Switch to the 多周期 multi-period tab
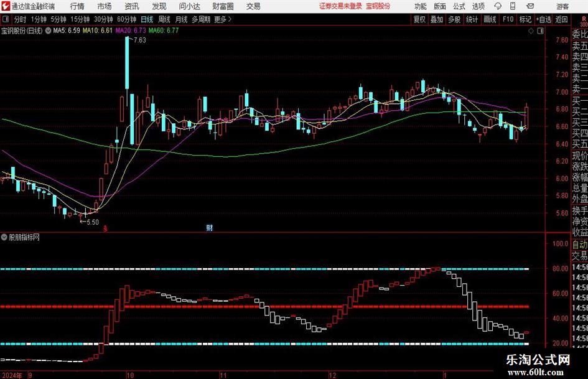 click(x=201, y=19)
